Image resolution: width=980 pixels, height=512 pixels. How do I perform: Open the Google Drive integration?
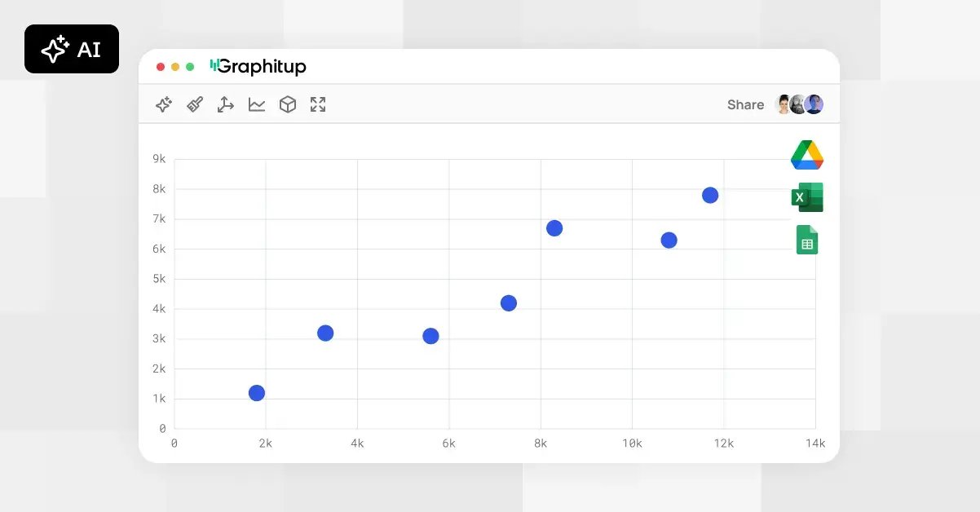[x=807, y=155]
